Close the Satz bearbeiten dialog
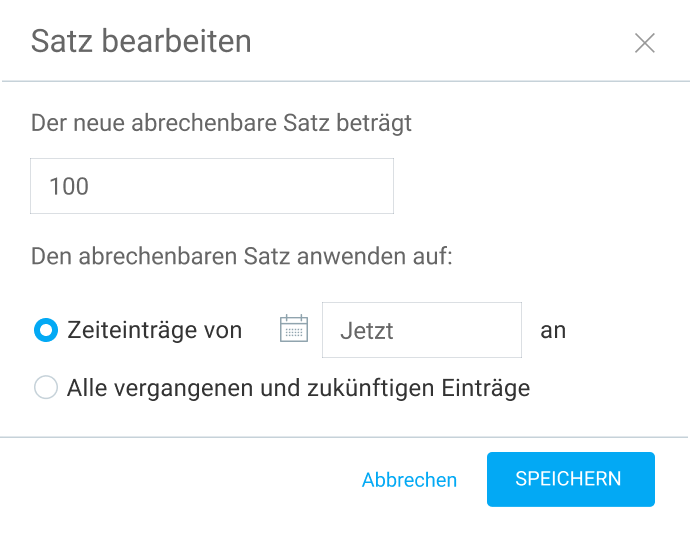The height and width of the screenshot is (536, 691). click(x=644, y=43)
